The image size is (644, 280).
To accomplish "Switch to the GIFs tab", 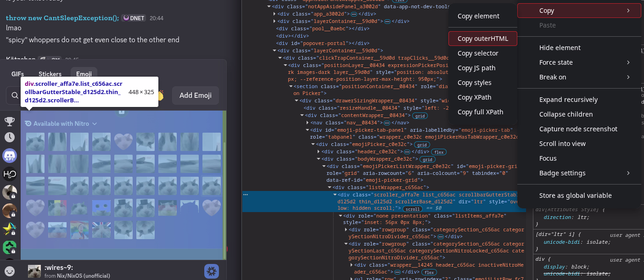I will pyautogui.click(x=18, y=74).
